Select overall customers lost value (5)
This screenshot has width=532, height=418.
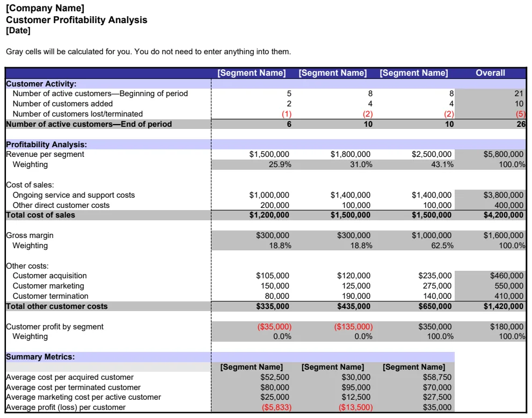(x=520, y=114)
